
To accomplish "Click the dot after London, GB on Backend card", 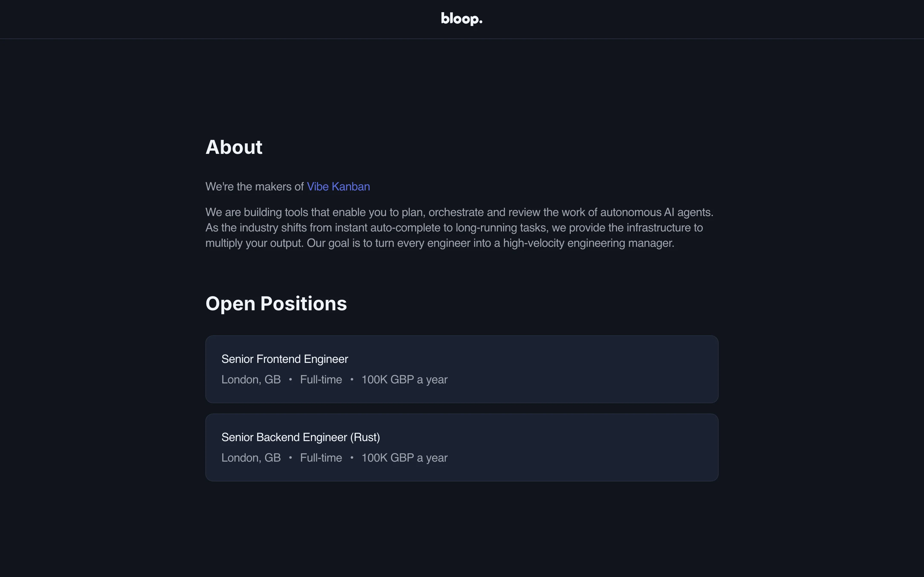I will (291, 457).
